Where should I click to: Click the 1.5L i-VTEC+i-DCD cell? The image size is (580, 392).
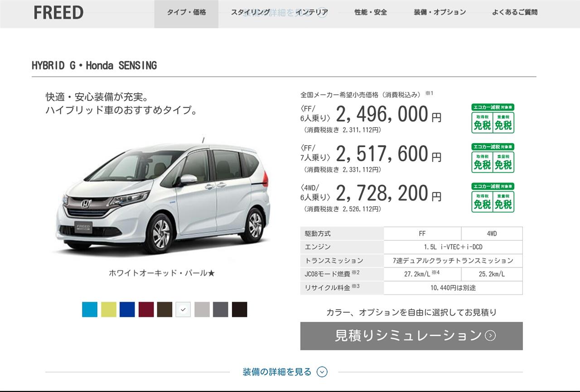453,247
